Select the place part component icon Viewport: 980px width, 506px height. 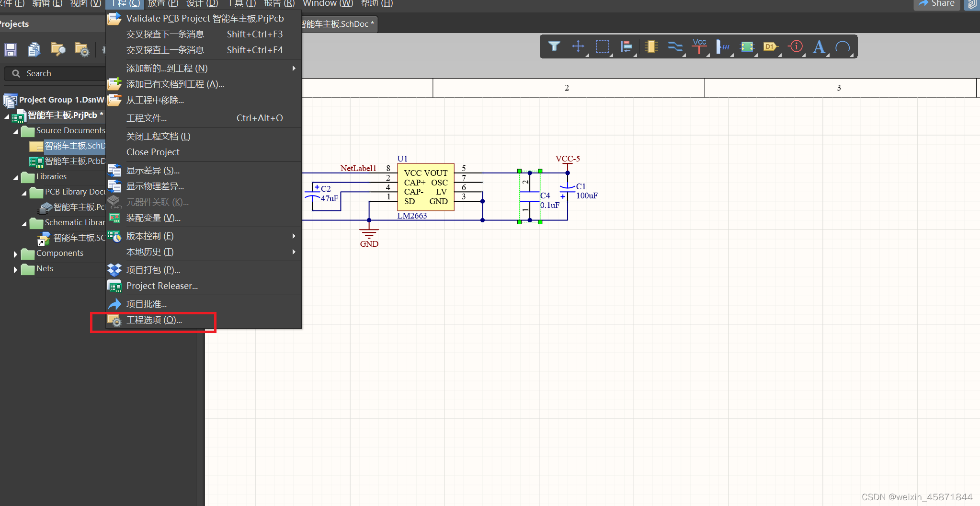point(651,46)
